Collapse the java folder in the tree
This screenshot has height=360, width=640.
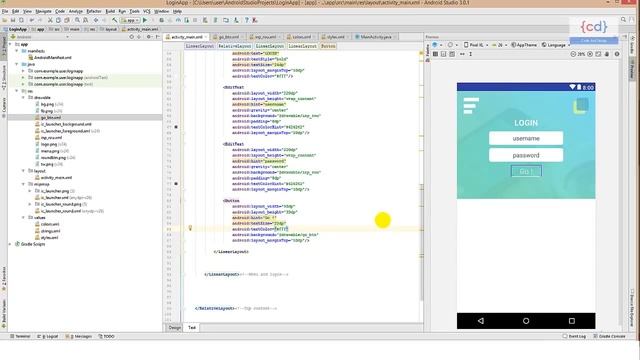pyautogui.click(x=17, y=64)
